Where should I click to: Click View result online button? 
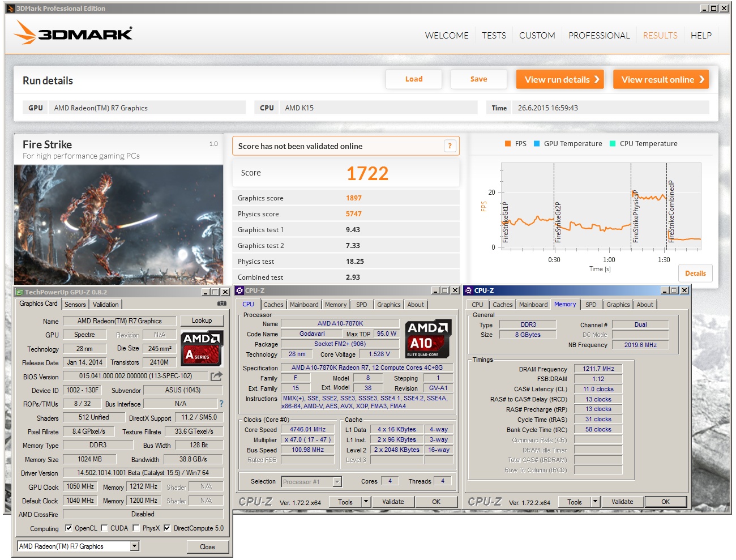tap(661, 79)
